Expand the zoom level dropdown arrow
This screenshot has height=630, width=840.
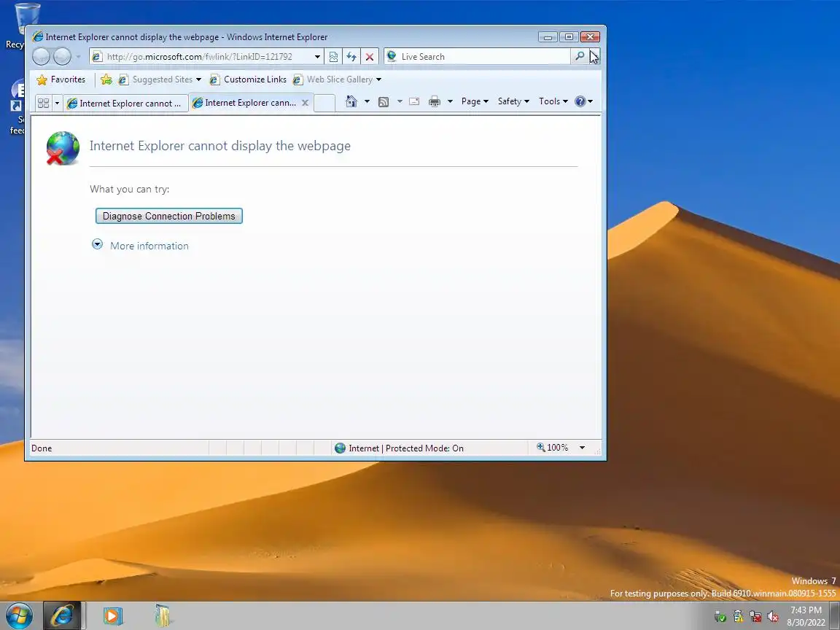(583, 448)
